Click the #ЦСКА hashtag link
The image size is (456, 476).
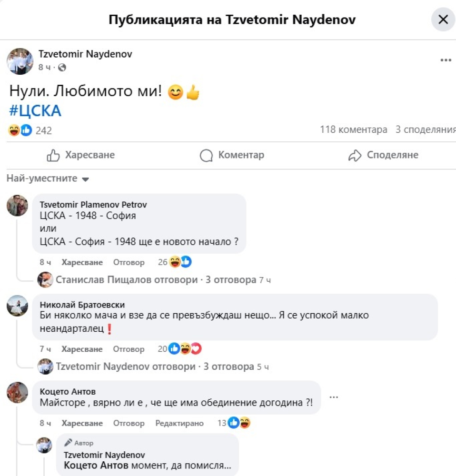[x=35, y=110]
